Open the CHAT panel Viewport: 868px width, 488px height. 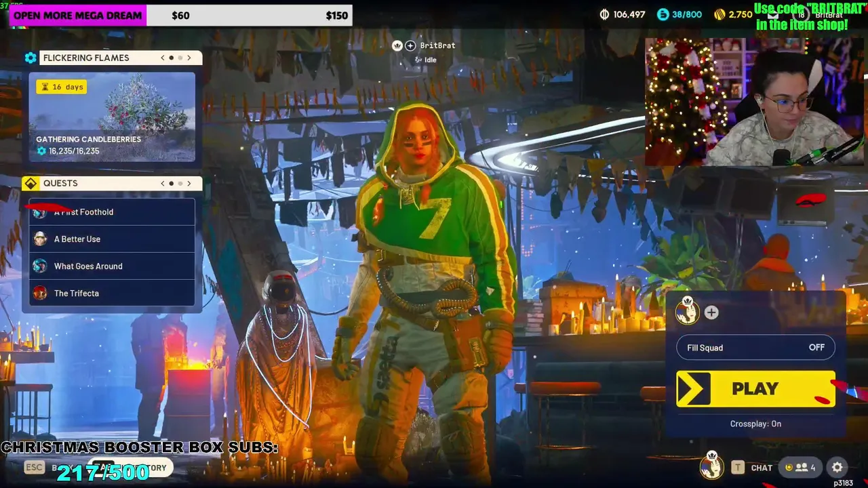click(762, 468)
